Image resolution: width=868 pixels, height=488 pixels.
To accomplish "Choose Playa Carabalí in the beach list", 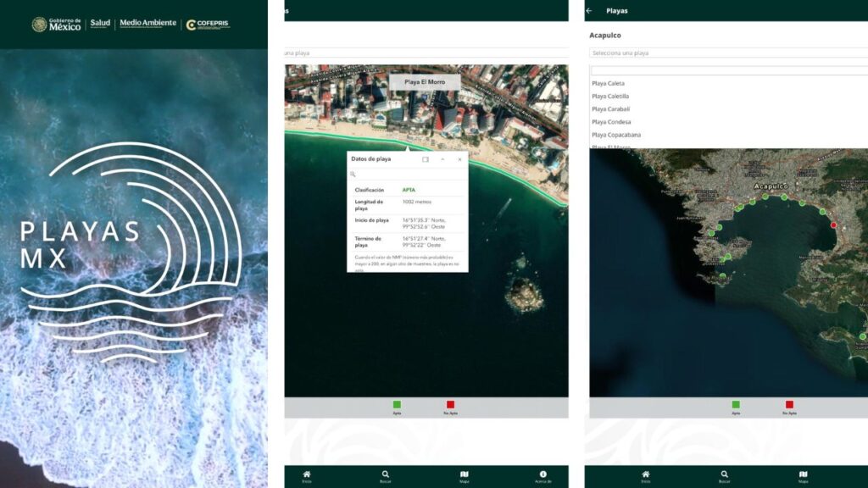I will point(610,109).
